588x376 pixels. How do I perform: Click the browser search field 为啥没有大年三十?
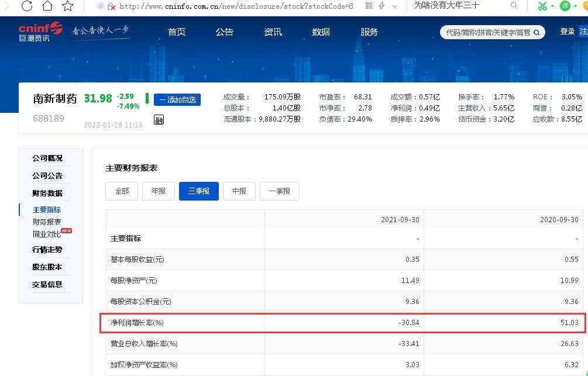446,5
